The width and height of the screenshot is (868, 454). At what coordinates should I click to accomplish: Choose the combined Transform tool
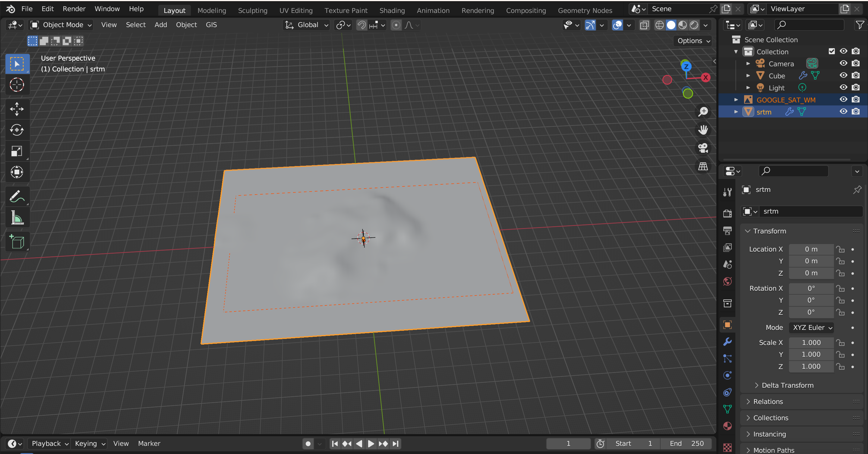tap(17, 172)
